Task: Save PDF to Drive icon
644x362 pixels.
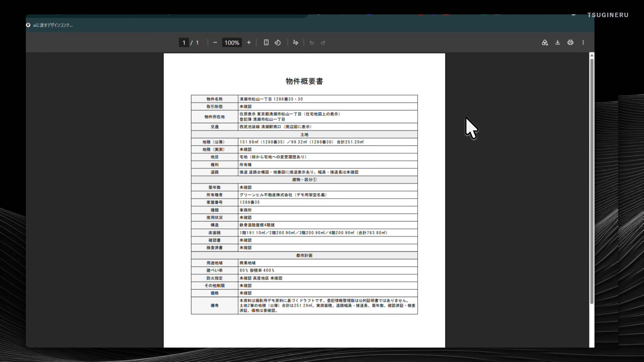Action: click(545, 43)
